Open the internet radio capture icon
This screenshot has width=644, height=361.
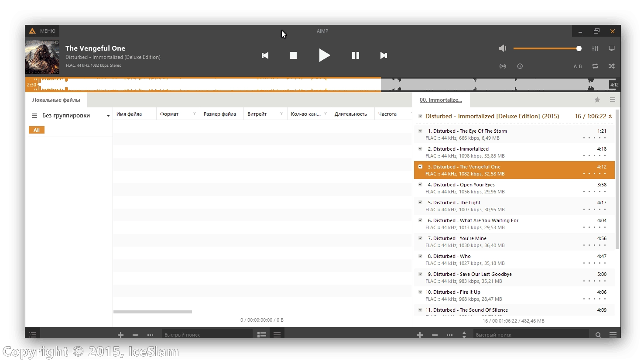[x=503, y=66]
